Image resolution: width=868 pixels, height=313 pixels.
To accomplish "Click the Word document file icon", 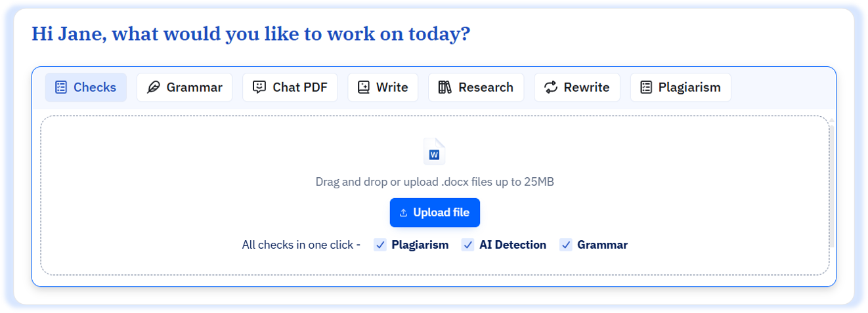I will 434,151.
